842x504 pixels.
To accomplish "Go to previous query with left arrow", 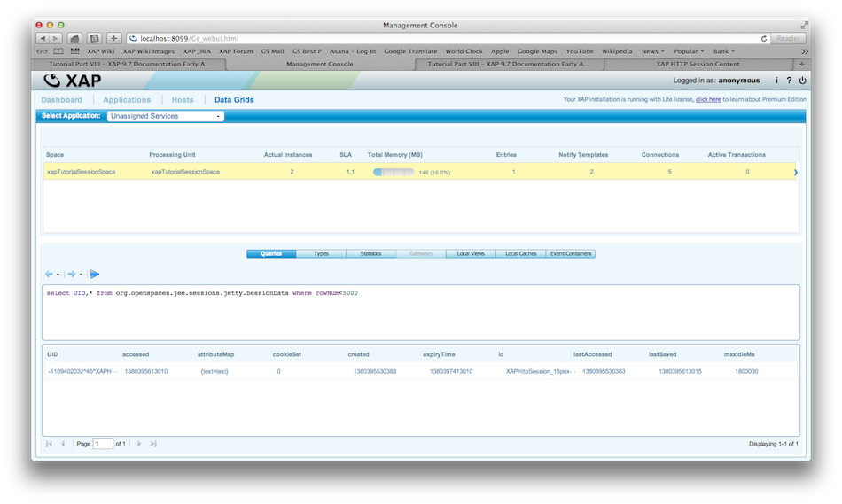I will pos(49,275).
